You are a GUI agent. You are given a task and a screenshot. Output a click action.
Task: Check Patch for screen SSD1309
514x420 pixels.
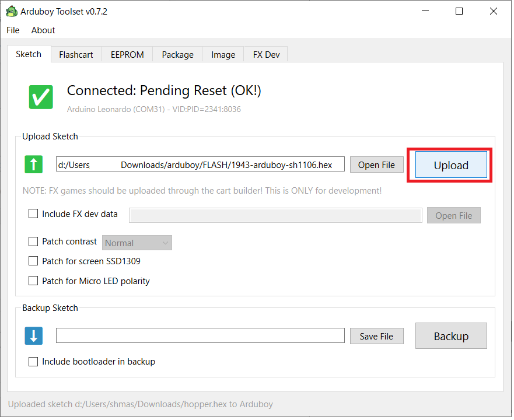point(33,261)
